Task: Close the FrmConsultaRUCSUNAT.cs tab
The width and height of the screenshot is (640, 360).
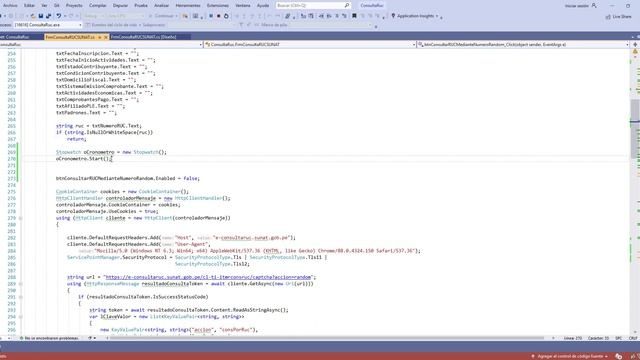Action: (106, 37)
